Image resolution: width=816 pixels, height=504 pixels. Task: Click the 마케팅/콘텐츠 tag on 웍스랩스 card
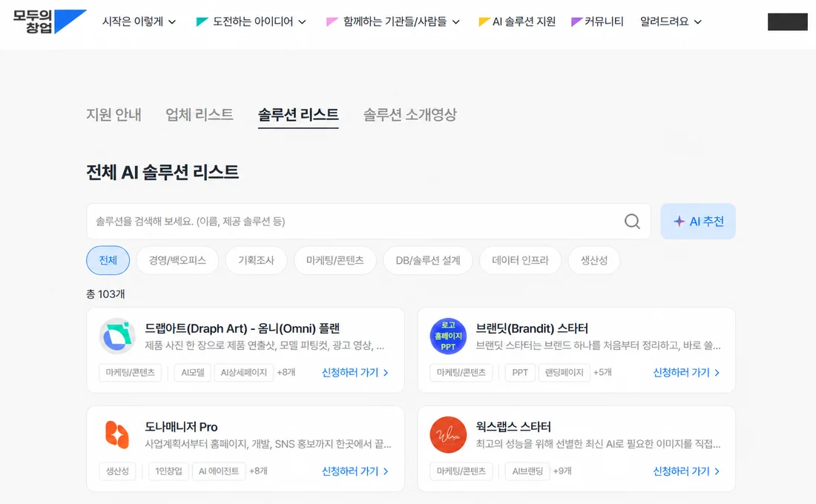461,471
